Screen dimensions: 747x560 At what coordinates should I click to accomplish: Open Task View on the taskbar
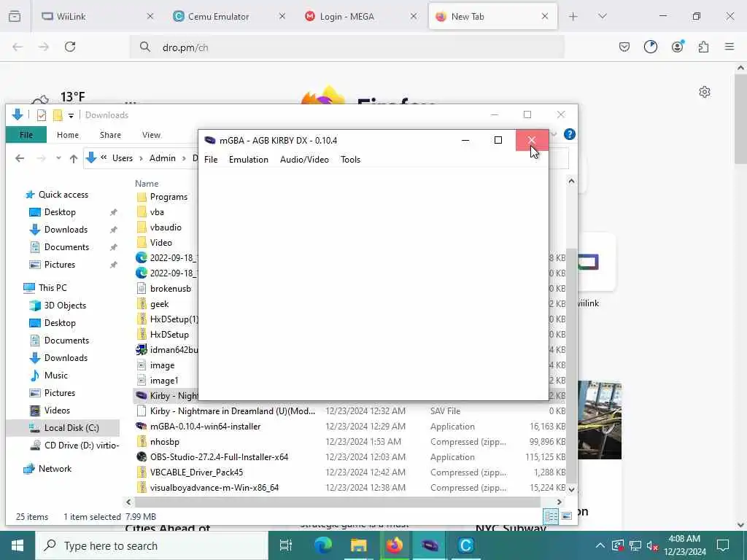click(x=285, y=545)
